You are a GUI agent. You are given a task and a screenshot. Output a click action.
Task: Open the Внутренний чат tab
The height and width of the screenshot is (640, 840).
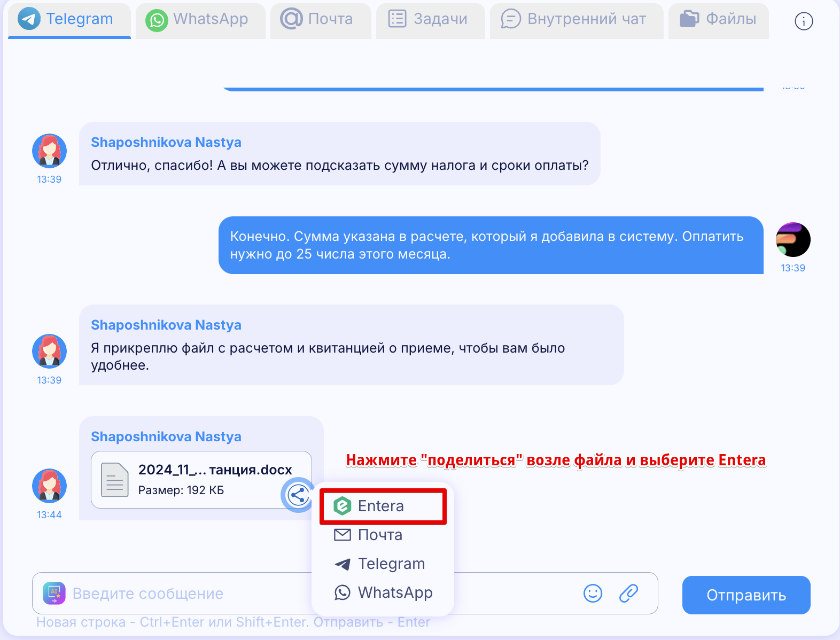tap(577, 20)
